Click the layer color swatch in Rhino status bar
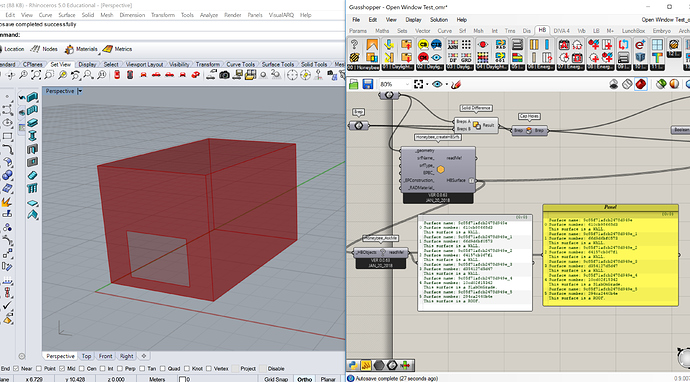Viewport: 690px width, 382px height. pyautogui.click(x=182, y=379)
